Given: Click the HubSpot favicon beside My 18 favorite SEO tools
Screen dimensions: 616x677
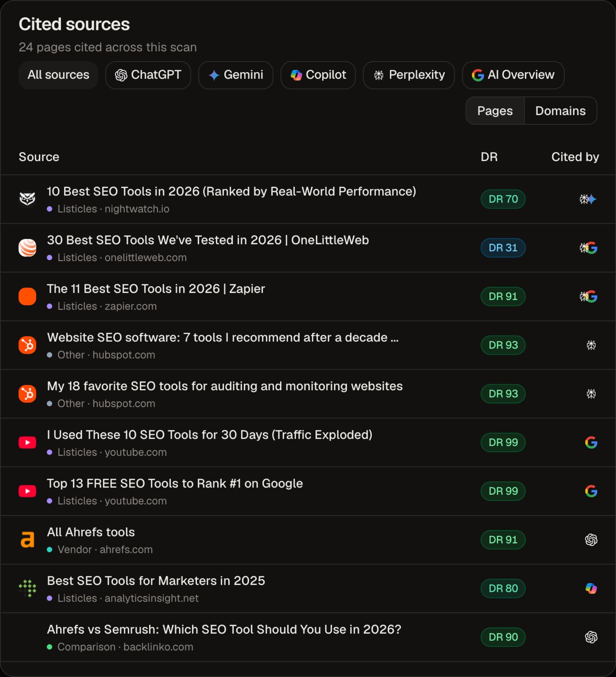Looking at the screenshot, I should pos(27,394).
